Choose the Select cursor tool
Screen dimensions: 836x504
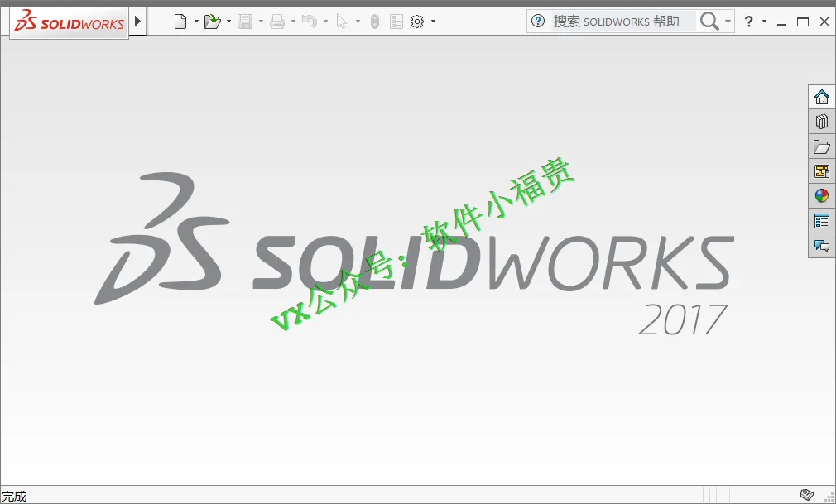(342, 22)
